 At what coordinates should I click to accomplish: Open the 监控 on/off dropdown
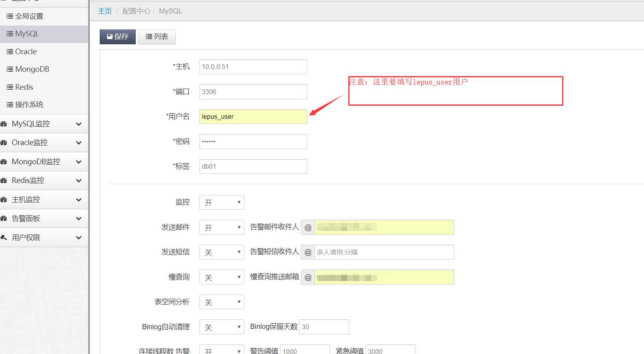[222, 203]
